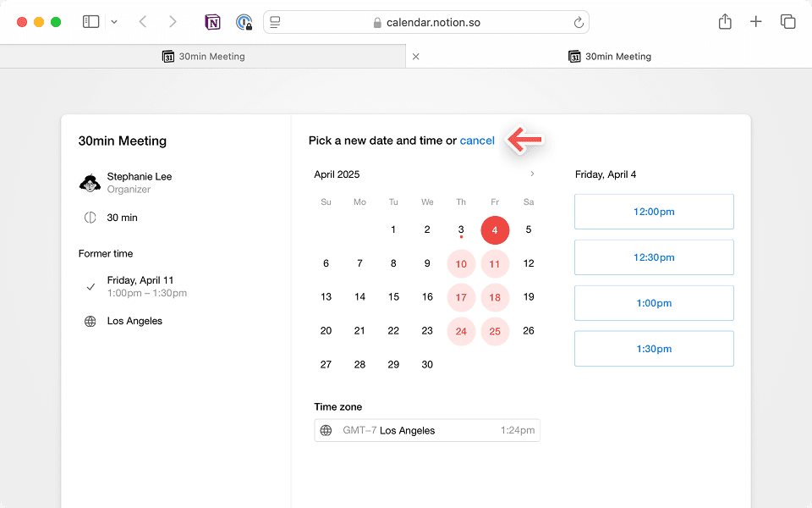Open the Time zone selector
Viewport: 812px width, 508px height.
coord(427,430)
